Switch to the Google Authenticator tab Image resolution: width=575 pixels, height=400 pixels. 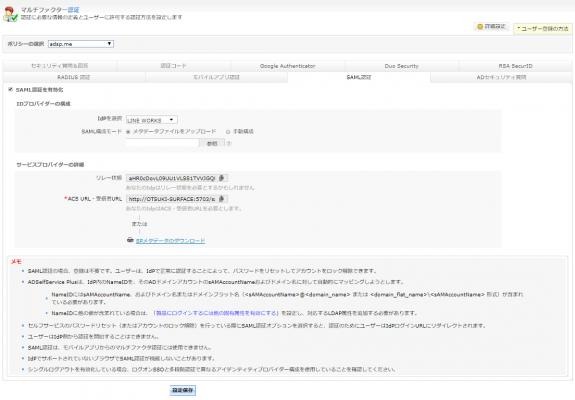point(288,66)
